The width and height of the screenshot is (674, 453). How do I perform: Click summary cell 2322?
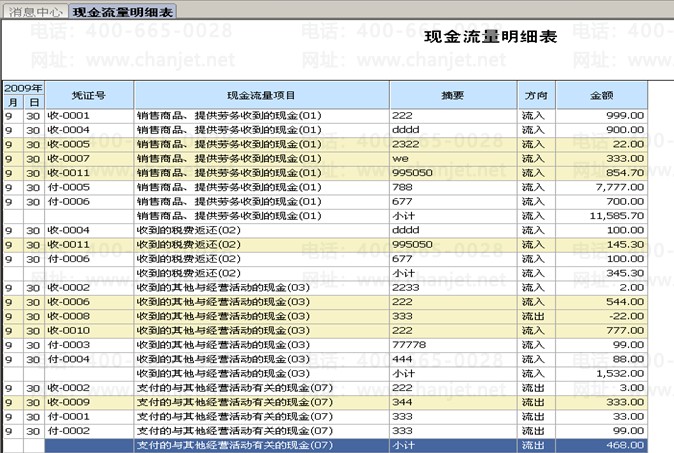[453, 144]
